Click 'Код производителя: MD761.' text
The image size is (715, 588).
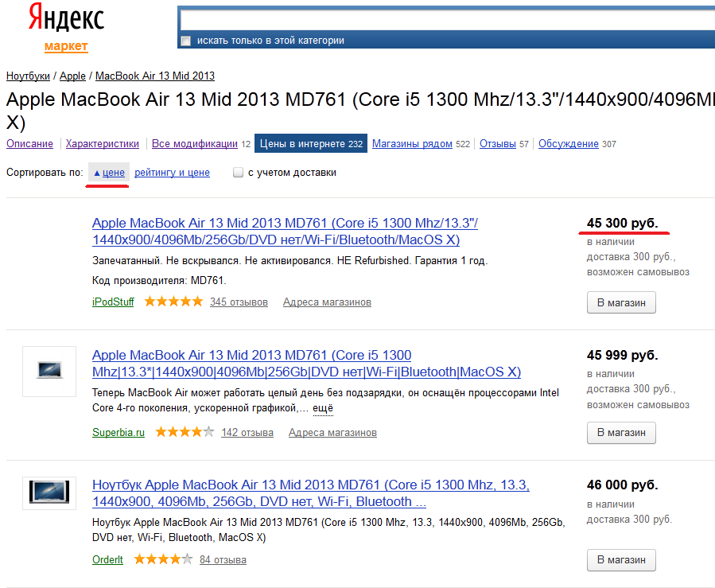(x=159, y=280)
